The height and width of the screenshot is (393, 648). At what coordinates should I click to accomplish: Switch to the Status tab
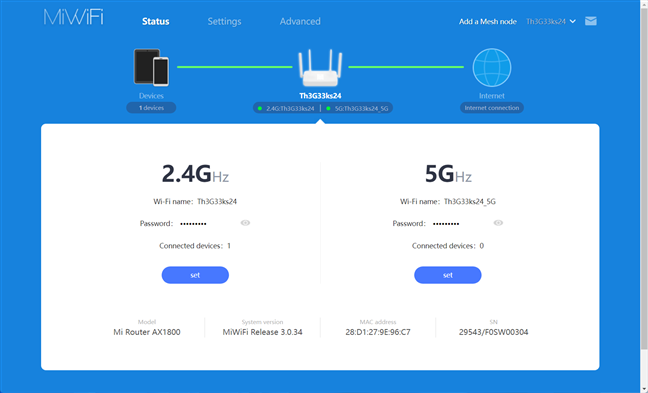(156, 21)
